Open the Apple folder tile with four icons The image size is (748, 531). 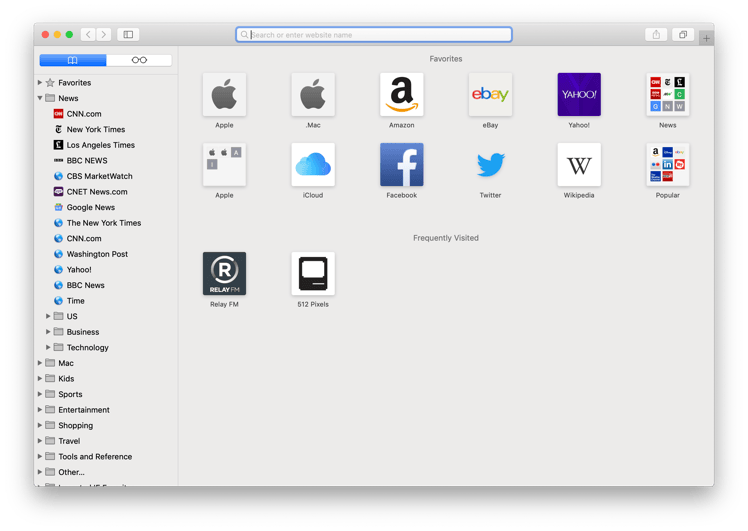[x=224, y=165]
